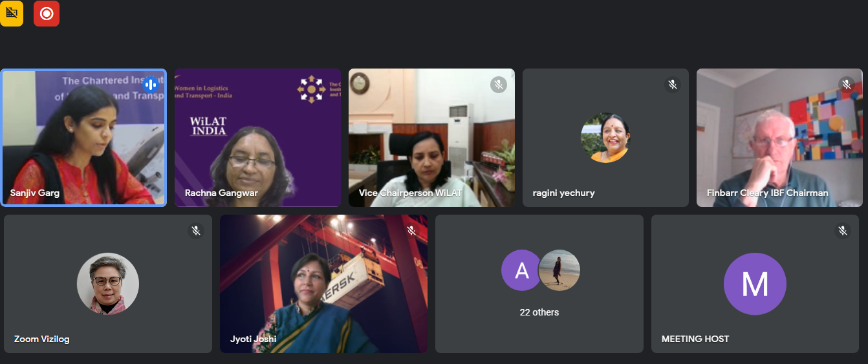This screenshot has height=364, width=868.
Task: Click ragini yechury's round profile picture
Action: pyautogui.click(x=605, y=138)
